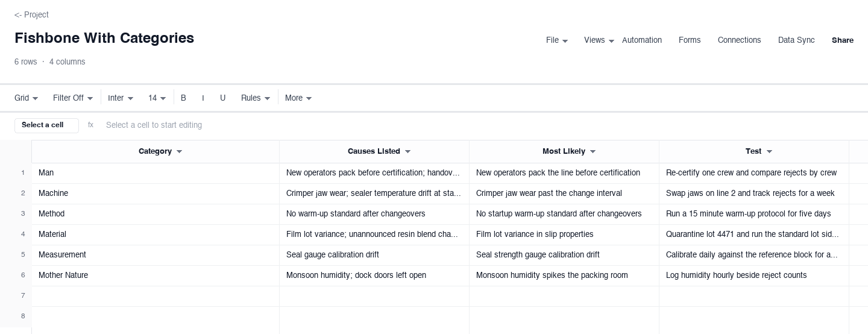
Task: Select cell 'Monsoon humidity; dock doors left open'
Action: [374, 276]
